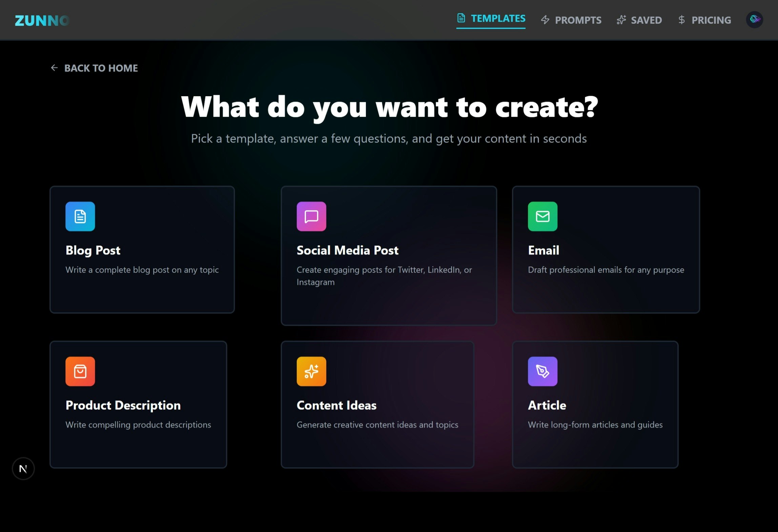This screenshot has height=532, width=778.
Task: Open the Pricing page
Action: click(x=705, y=20)
